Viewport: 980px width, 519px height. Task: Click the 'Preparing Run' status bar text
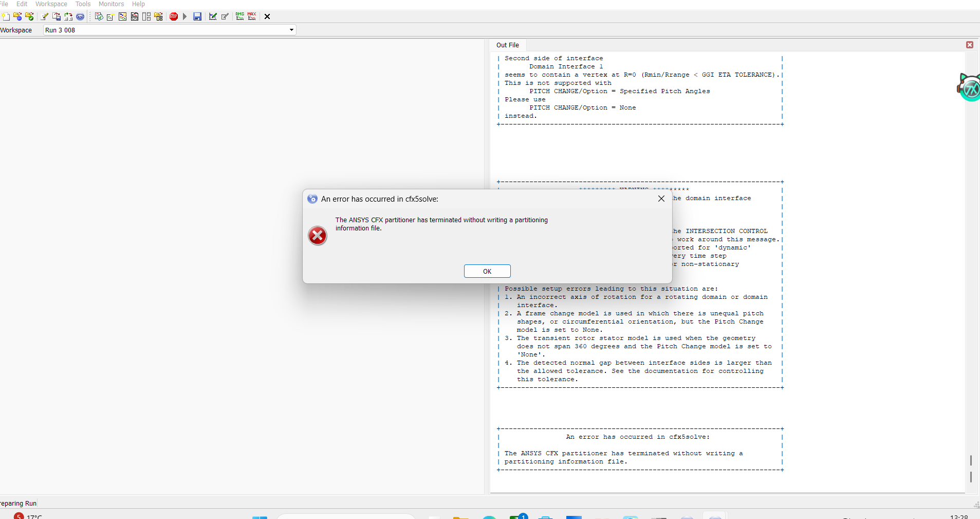coord(19,503)
